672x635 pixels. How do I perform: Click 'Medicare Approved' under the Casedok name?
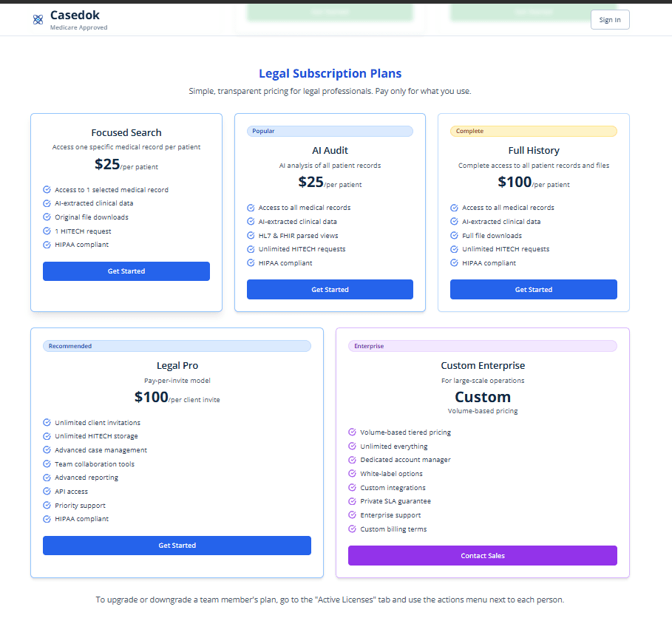[x=79, y=27]
